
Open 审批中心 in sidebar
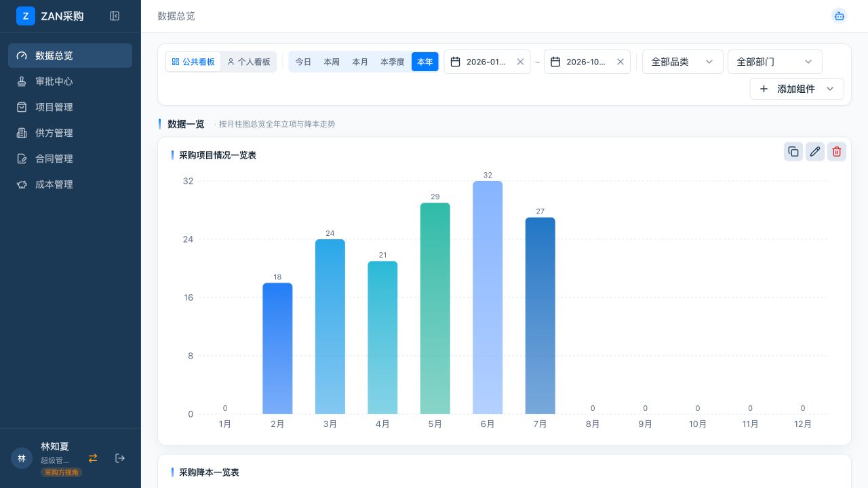click(70, 81)
